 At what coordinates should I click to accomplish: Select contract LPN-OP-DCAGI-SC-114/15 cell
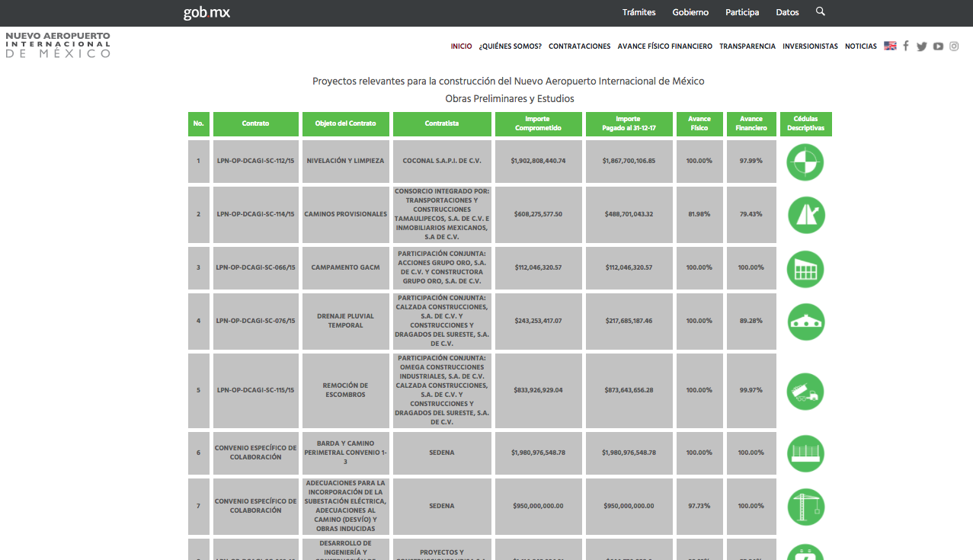click(x=255, y=214)
